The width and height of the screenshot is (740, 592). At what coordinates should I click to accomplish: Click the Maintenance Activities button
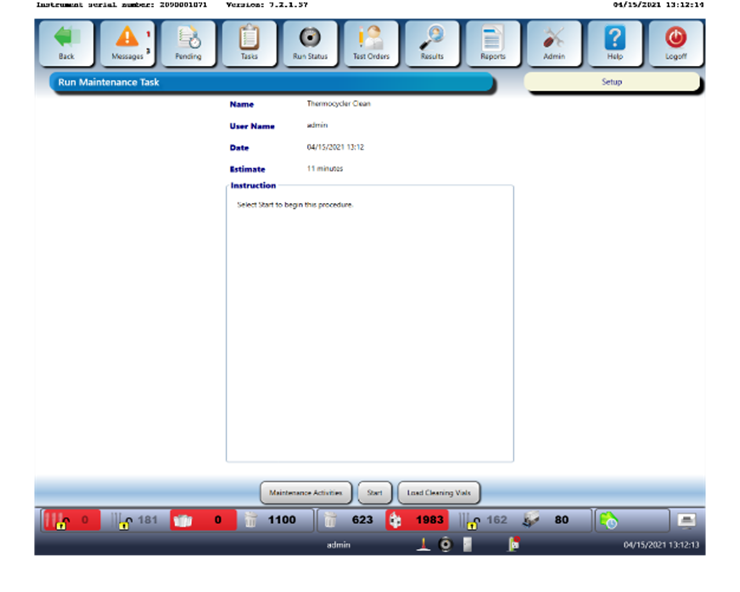coord(306,492)
